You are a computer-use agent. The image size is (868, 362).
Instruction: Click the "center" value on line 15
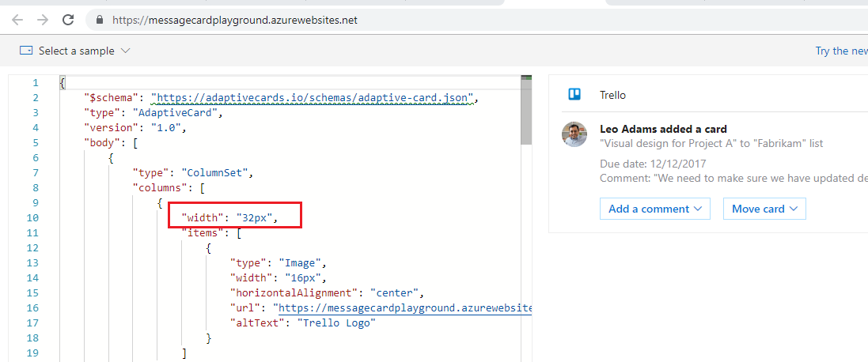396,293
